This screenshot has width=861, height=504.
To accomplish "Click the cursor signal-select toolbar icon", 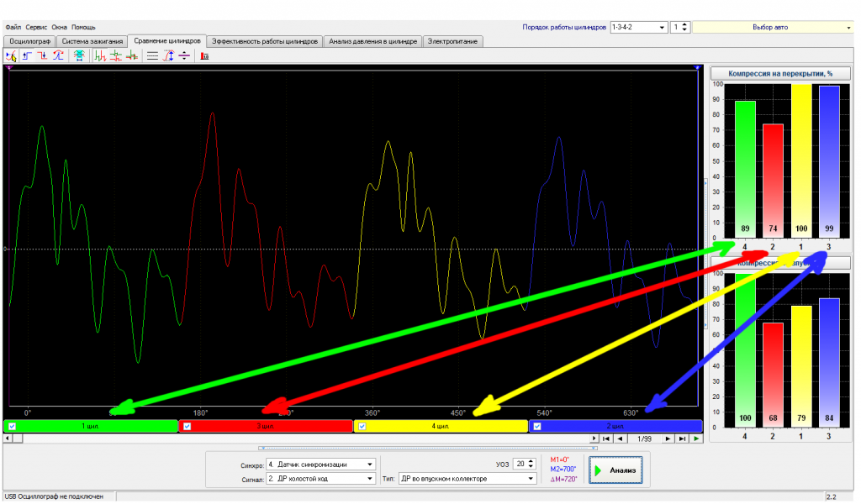I will click(11, 56).
